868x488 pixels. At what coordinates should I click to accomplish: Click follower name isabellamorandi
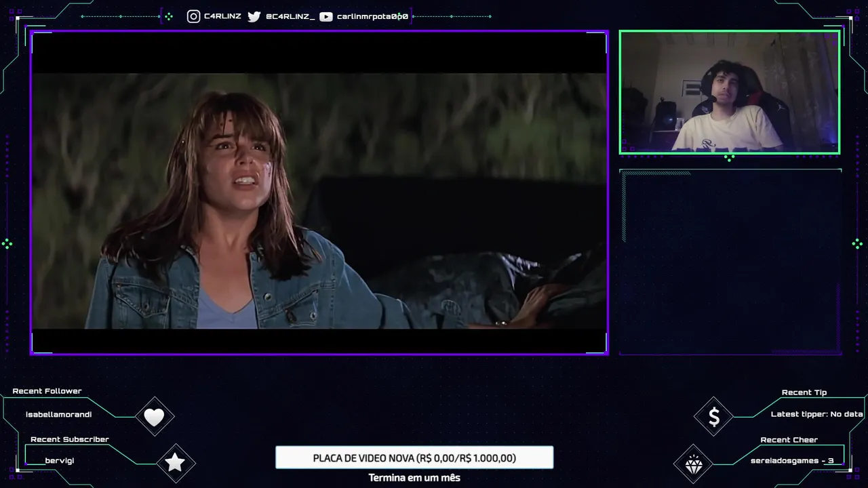pos(59,414)
